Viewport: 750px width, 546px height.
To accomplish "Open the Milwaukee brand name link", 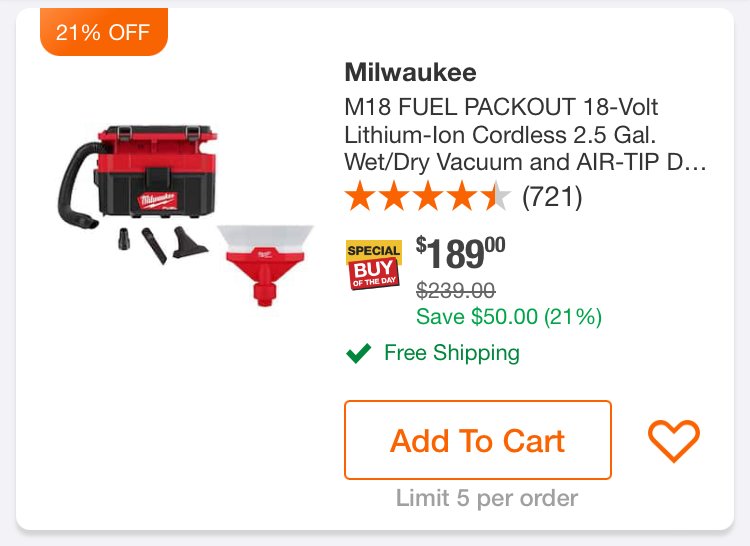I will tap(410, 72).
